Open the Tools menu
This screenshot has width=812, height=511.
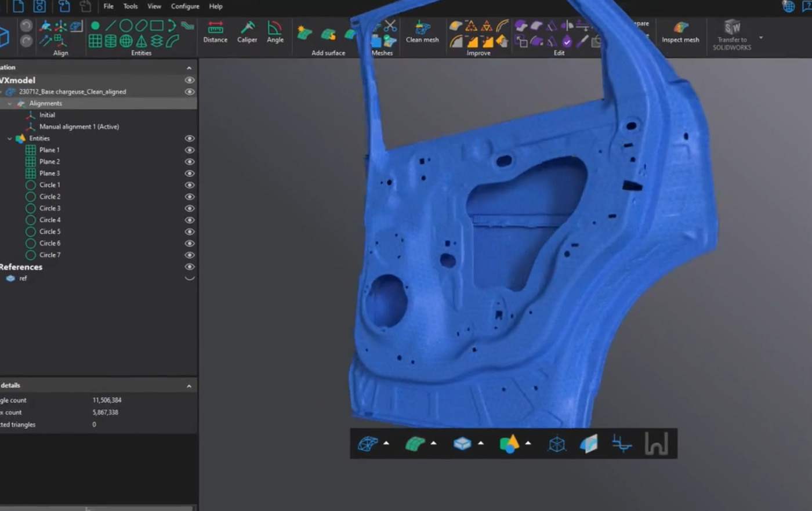click(130, 6)
